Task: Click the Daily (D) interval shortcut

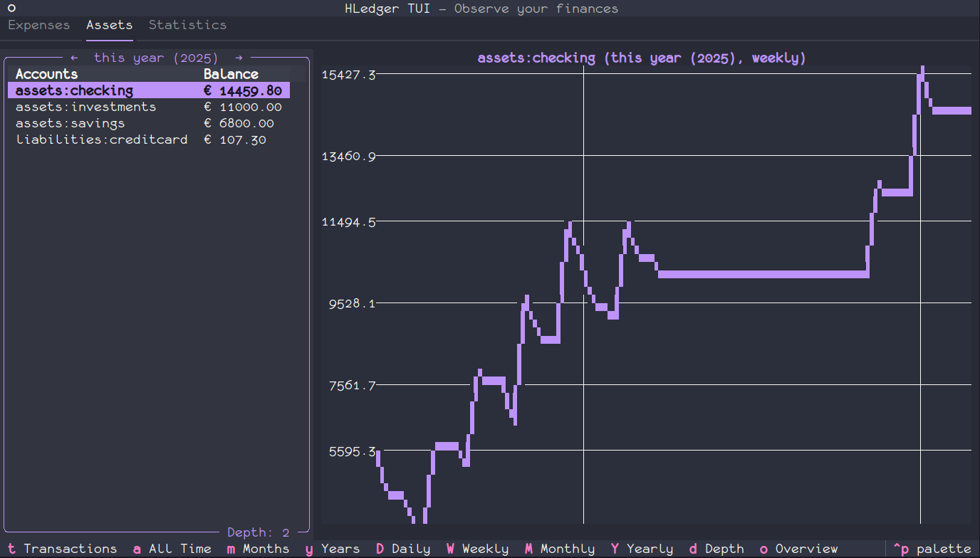Action: [403, 549]
